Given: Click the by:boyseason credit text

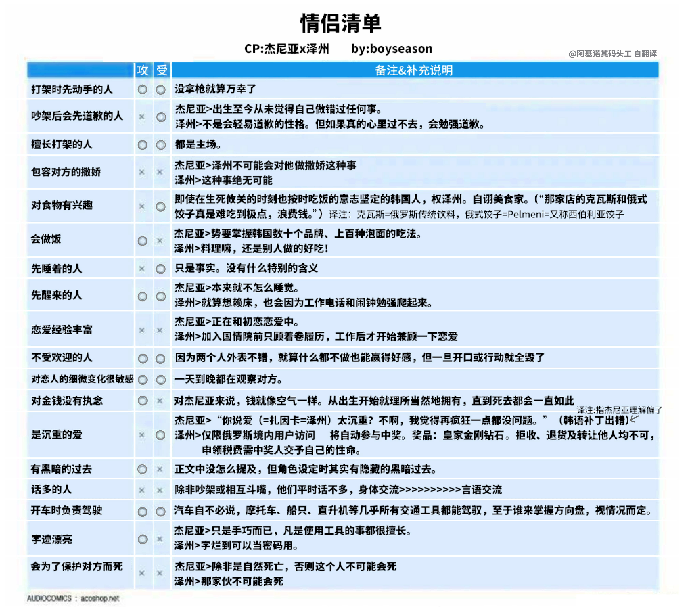Looking at the screenshot, I should click(392, 49).
